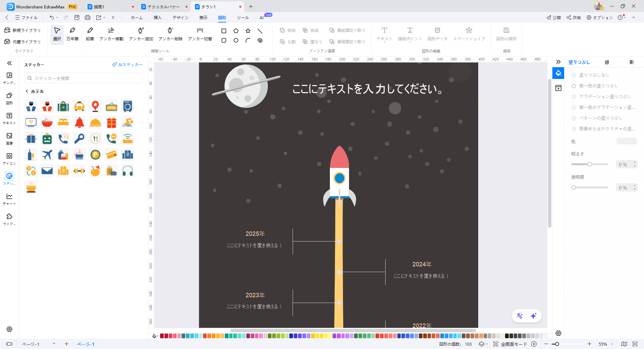Open the チャート panel in the sidebar
This screenshot has width=644, height=349.
(9, 198)
